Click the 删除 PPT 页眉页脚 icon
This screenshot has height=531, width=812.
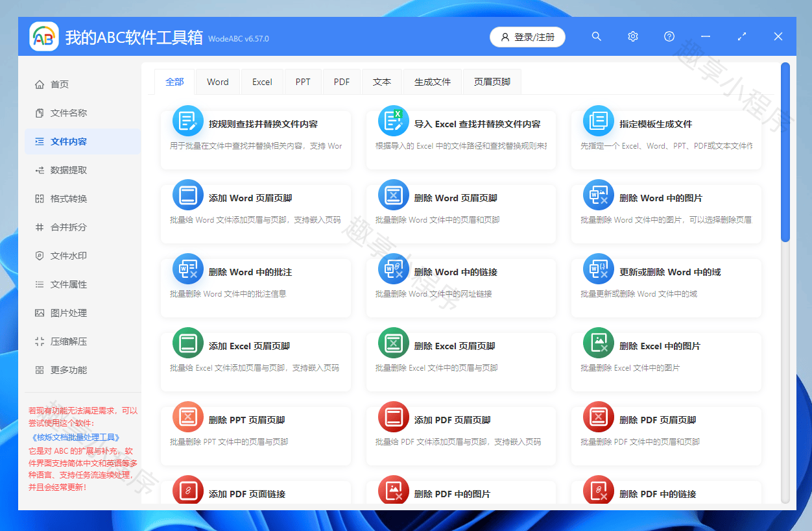[x=188, y=417]
